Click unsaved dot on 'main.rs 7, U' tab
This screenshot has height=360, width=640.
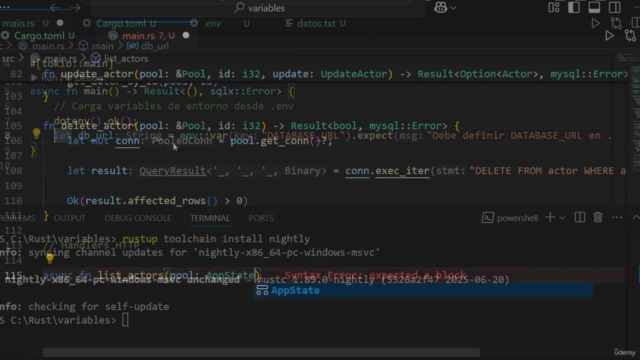coord(186,36)
